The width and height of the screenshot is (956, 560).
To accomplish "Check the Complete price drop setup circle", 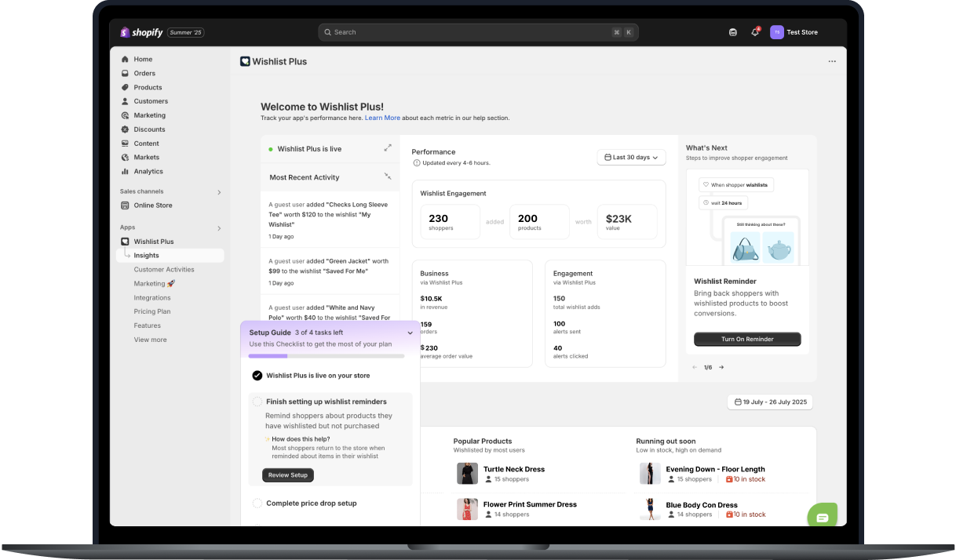I will (x=257, y=504).
